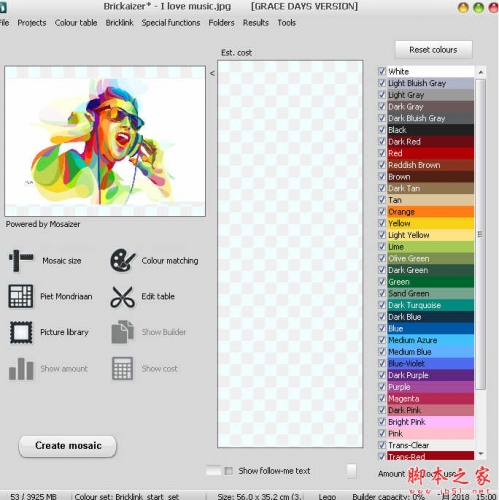Toggle the Pink colour checkbox

pos(382,433)
